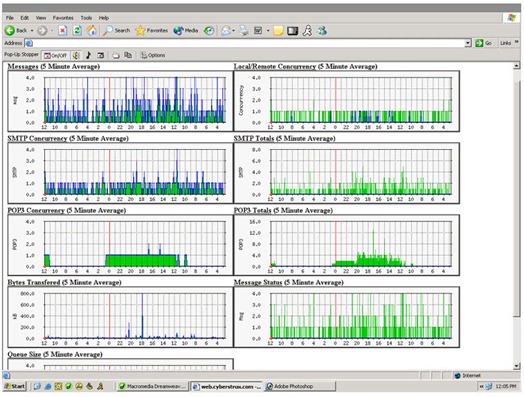Open the Search magnifier button
Viewport: 524px width, 397px height.
[116, 31]
